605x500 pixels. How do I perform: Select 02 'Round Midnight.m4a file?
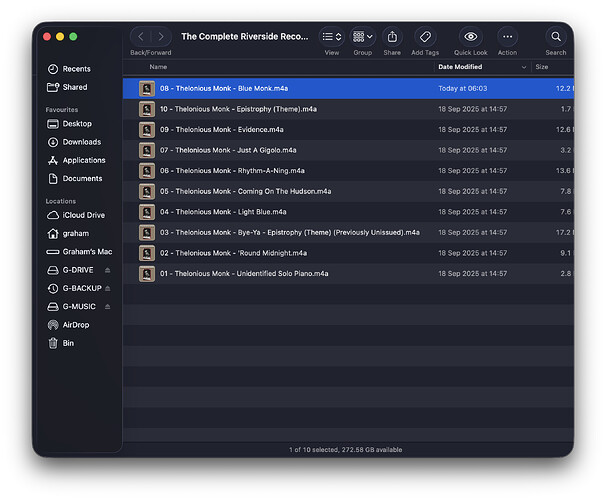[x=348, y=253]
